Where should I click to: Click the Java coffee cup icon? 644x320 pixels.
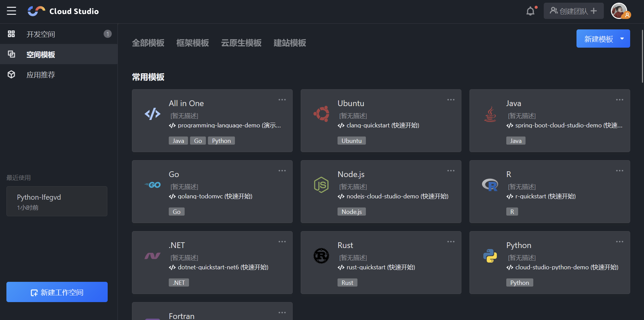490,114
